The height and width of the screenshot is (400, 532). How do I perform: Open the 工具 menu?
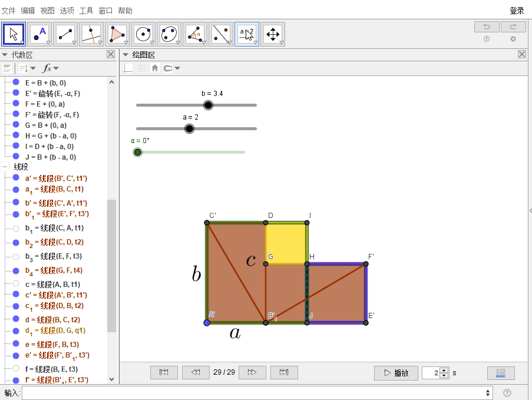point(86,11)
